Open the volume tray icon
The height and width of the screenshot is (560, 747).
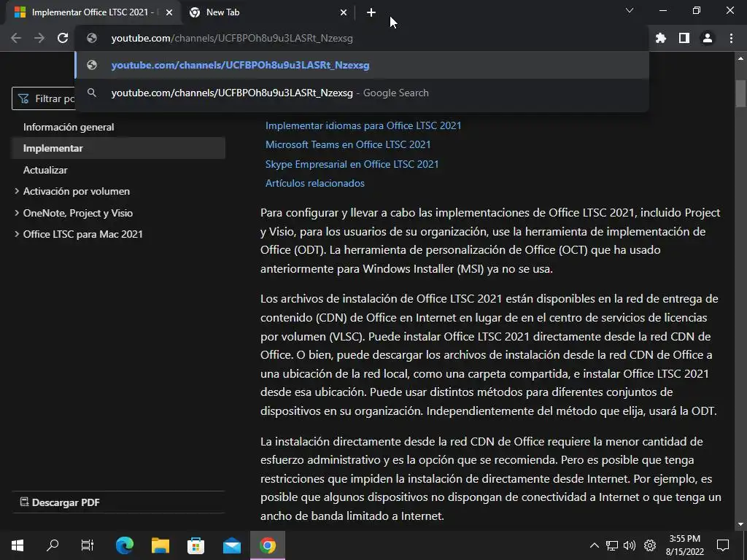tap(630, 545)
